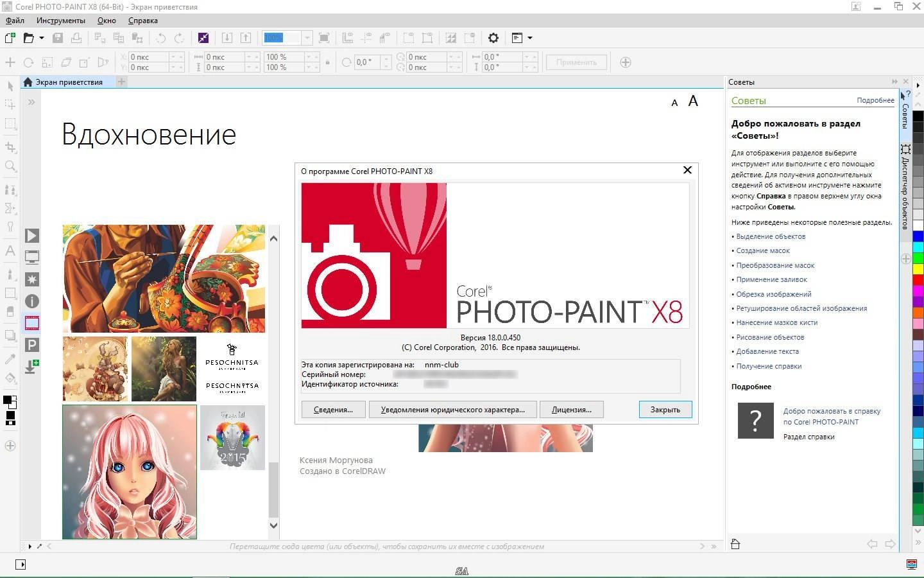This screenshot has width=924, height=578.
Task: Switch to larger font size A
Action: 693,101
